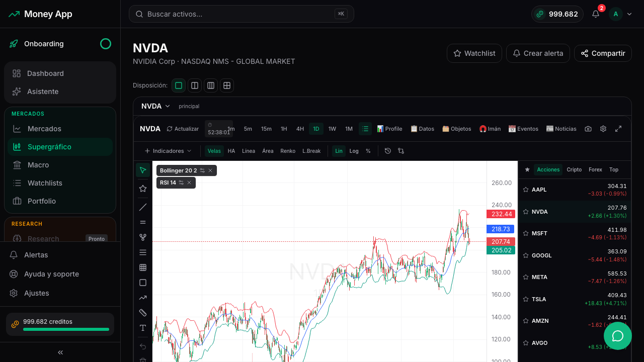Screen dimensions: 644x362
Task: Enable the Imán magnet mode
Action: coord(490,129)
